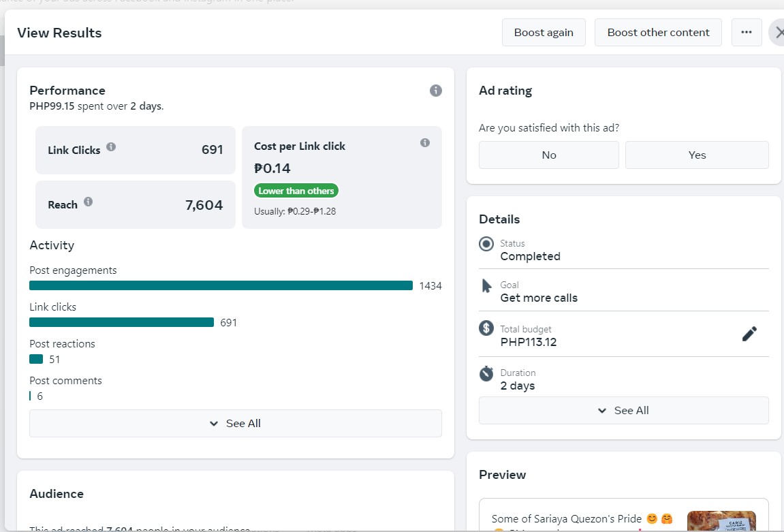Click the Some of Sariaya Quezon's Pride text
This screenshot has height=532, width=784.
tap(567, 518)
